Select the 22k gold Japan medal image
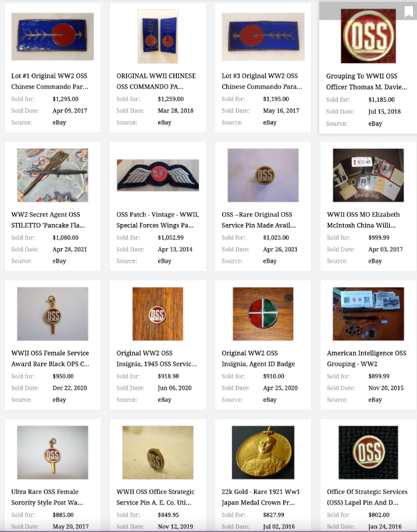The image size is (417, 532). [x=263, y=452]
